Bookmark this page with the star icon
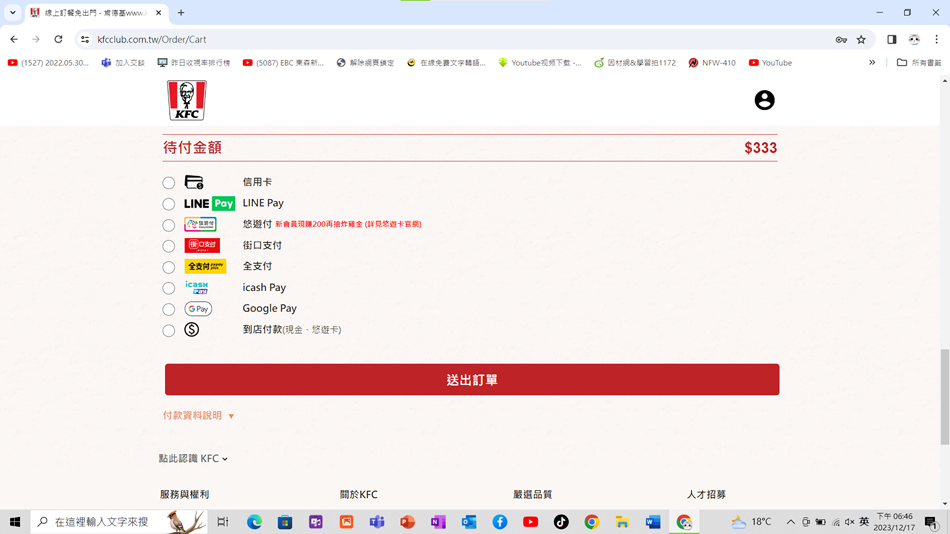Viewport: 950px width, 534px height. 861,39
